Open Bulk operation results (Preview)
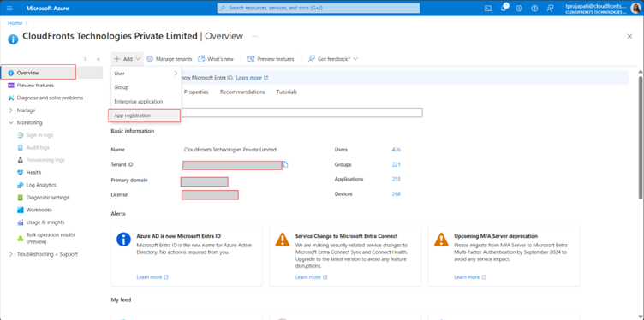The image size is (644, 320). pyautogui.click(x=51, y=238)
